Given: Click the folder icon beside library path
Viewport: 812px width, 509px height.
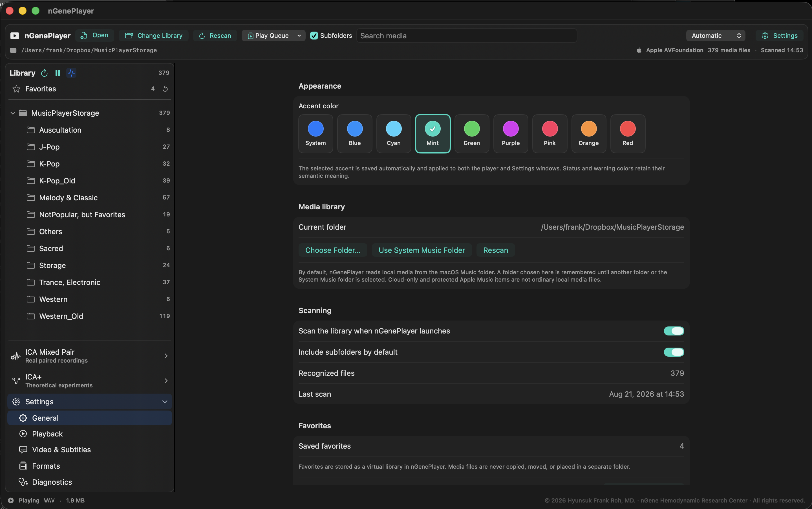Looking at the screenshot, I should point(13,50).
